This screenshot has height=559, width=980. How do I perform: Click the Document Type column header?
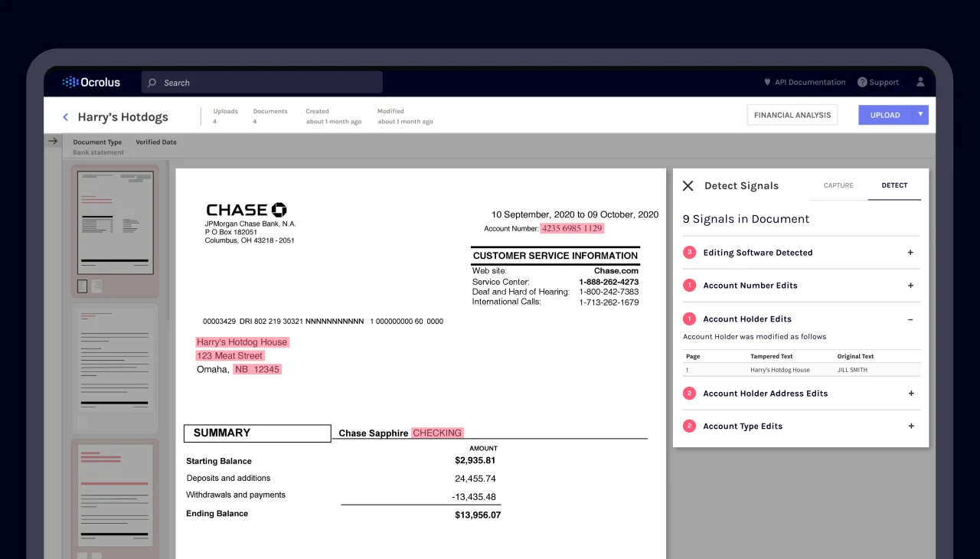[97, 142]
